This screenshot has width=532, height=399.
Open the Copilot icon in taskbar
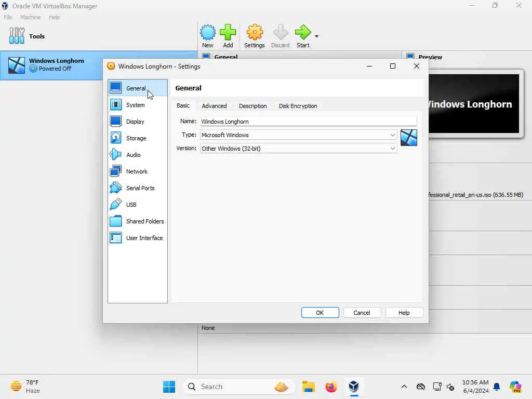point(515,387)
